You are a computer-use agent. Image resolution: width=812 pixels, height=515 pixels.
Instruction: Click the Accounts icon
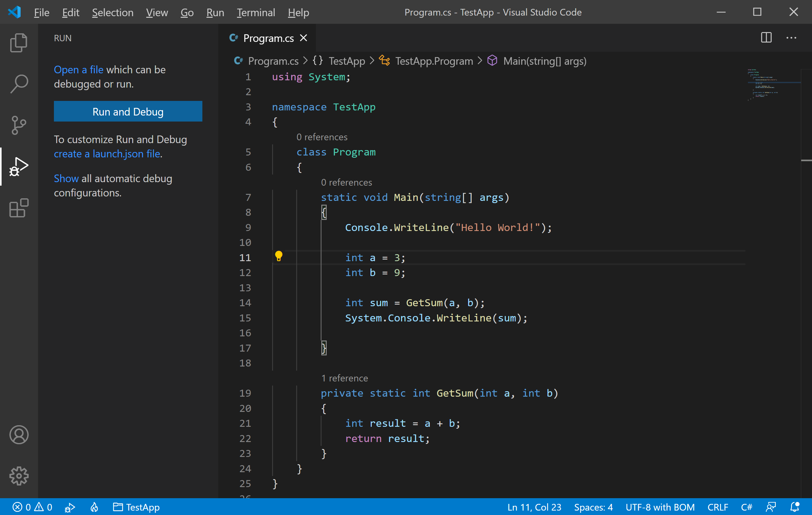point(18,435)
